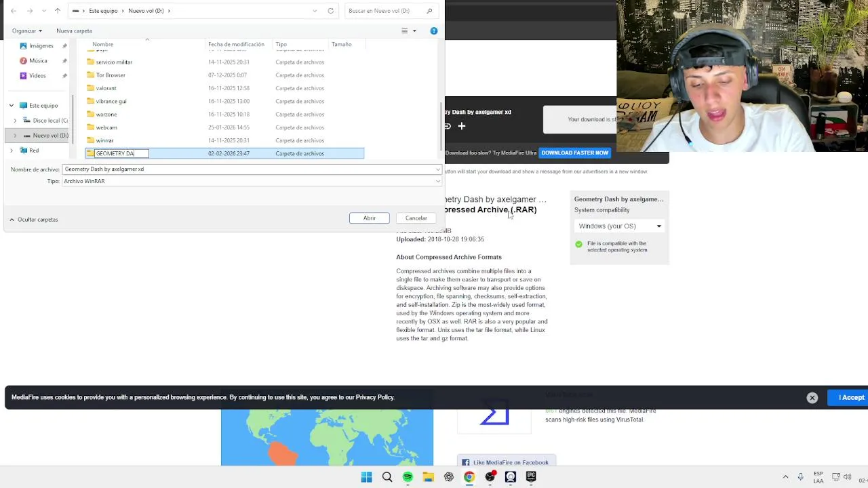Open the Privacy Policy link
Screen dimensions: 868x488
point(375,397)
